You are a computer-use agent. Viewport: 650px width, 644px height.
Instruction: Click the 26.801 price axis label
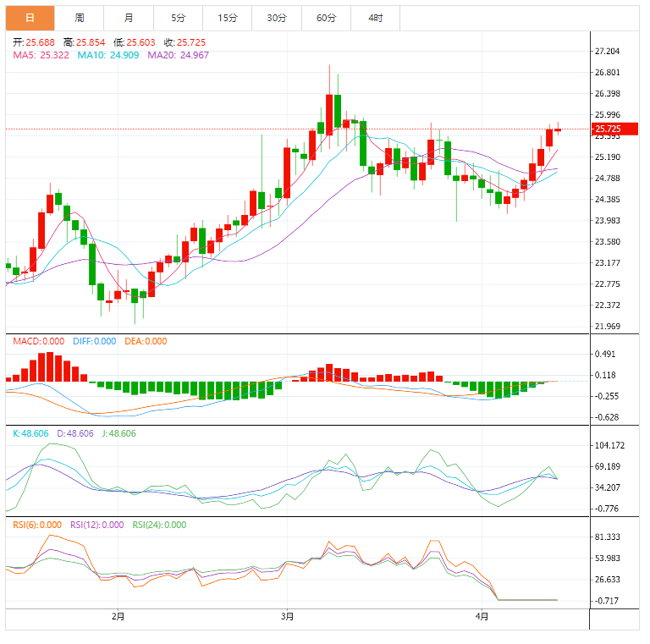point(608,73)
